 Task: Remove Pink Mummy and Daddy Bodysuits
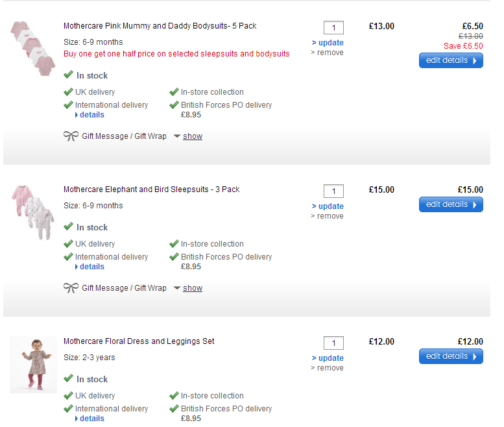(x=330, y=53)
